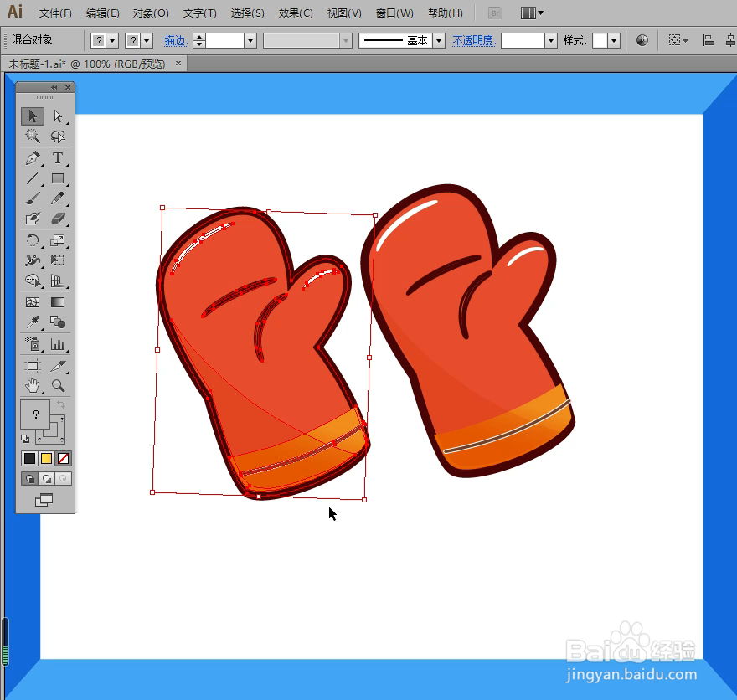
Task: Open the 选择(S) menu
Action: (x=247, y=13)
